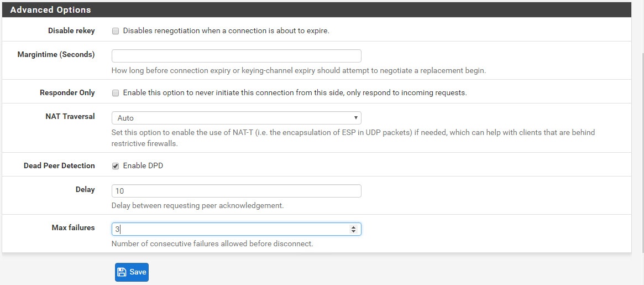Focus the Margintime (Seconds) input field
The height and width of the screenshot is (285, 644).
pyautogui.click(x=236, y=56)
